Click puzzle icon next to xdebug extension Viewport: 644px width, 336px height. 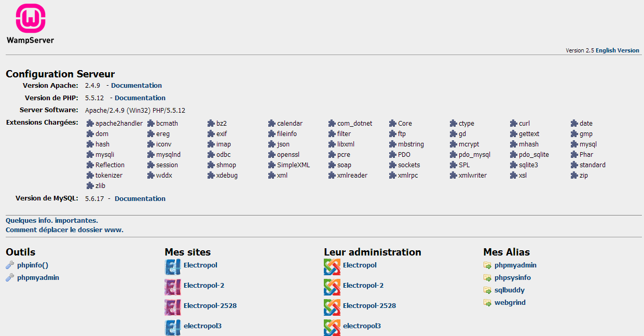click(211, 176)
